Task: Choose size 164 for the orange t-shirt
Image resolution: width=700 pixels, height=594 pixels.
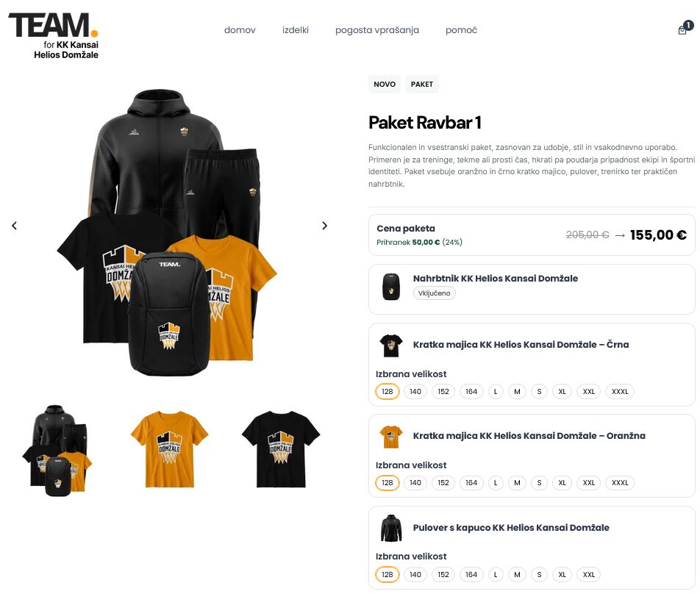Action: [471, 483]
